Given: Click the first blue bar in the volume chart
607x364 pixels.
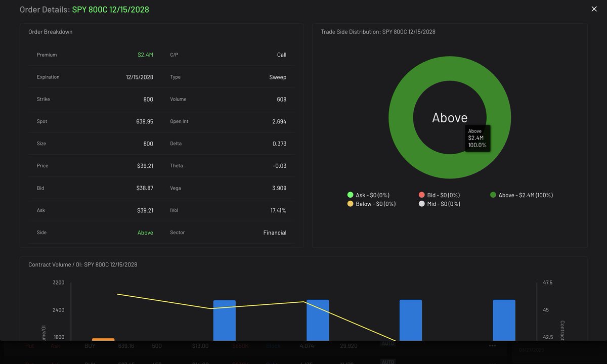Looking at the screenshot, I should point(225,320).
